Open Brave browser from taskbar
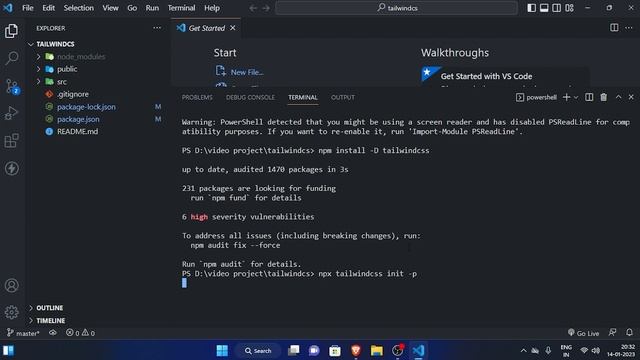640x360 pixels. click(x=356, y=351)
